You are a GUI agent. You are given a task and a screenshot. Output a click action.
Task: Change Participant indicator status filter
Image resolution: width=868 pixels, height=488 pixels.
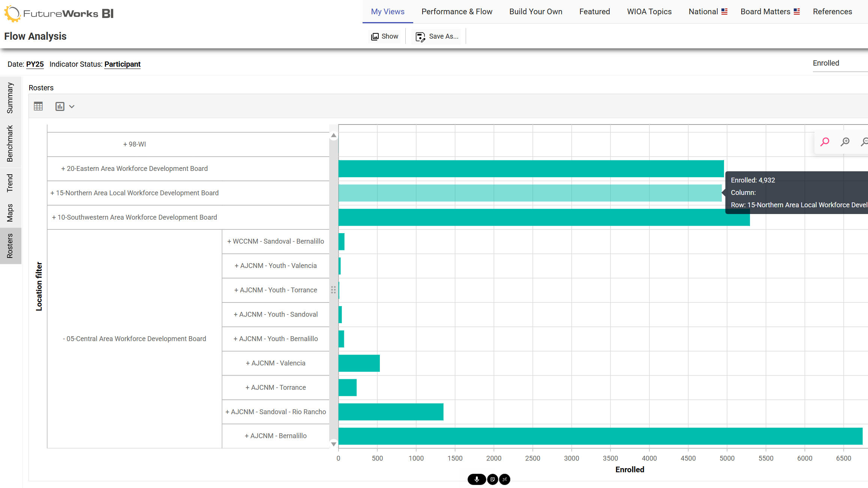click(x=122, y=64)
